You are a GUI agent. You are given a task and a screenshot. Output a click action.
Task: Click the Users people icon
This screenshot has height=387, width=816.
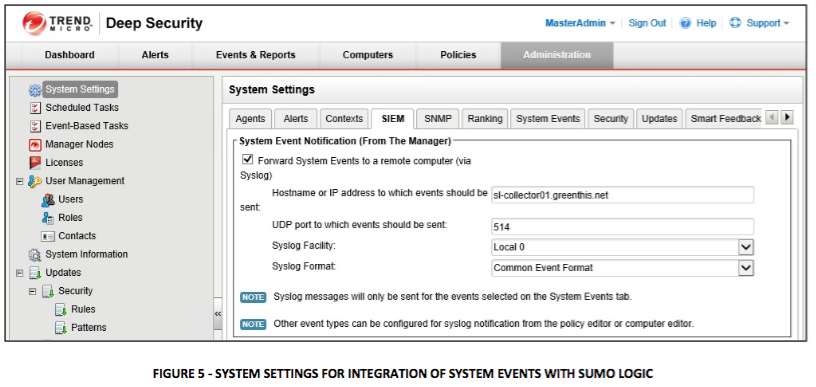click(x=48, y=200)
